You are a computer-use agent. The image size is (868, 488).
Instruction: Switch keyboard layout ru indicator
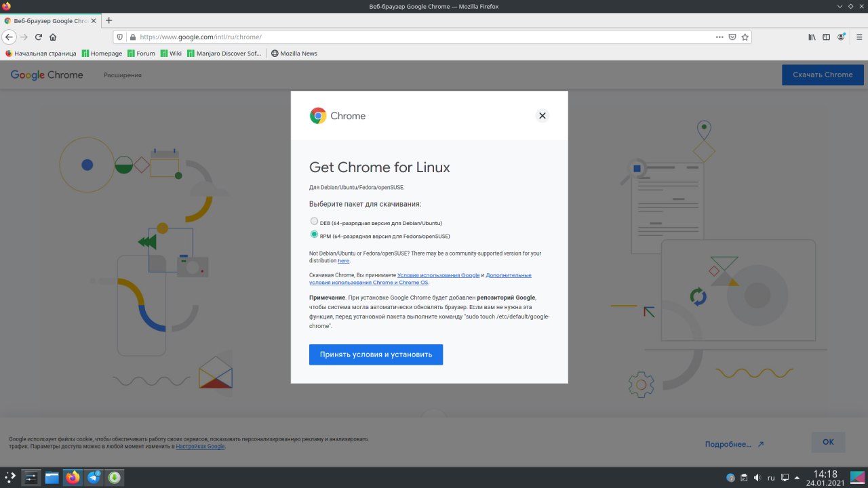point(771,477)
